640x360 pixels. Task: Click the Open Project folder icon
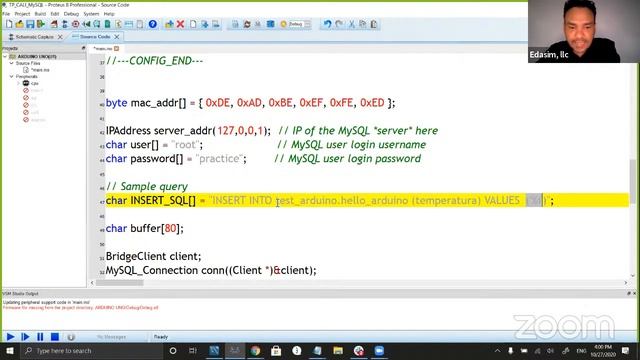(x=19, y=24)
